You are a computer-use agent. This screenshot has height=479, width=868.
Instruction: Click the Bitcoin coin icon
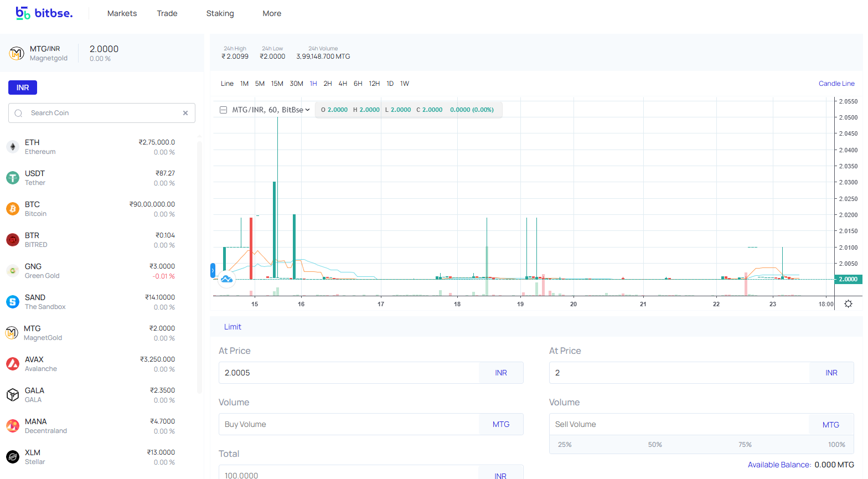[x=13, y=209]
